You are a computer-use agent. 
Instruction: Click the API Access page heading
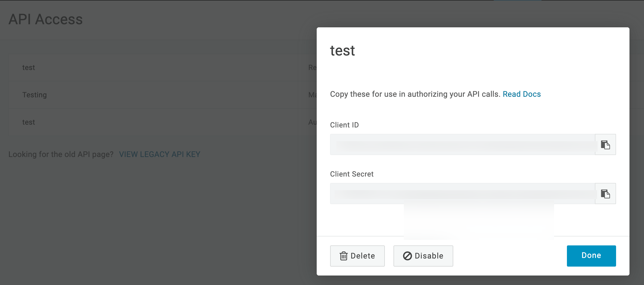pyautogui.click(x=46, y=19)
